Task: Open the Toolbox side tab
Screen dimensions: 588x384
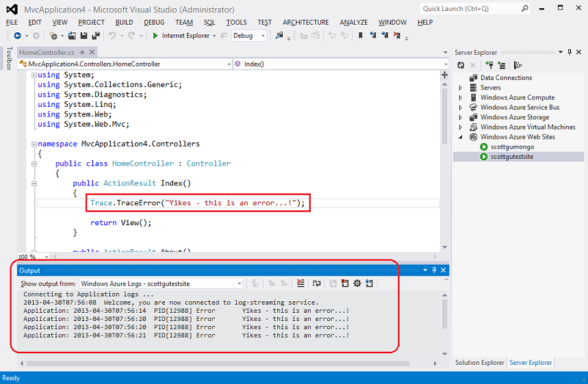Action: (9, 58)
